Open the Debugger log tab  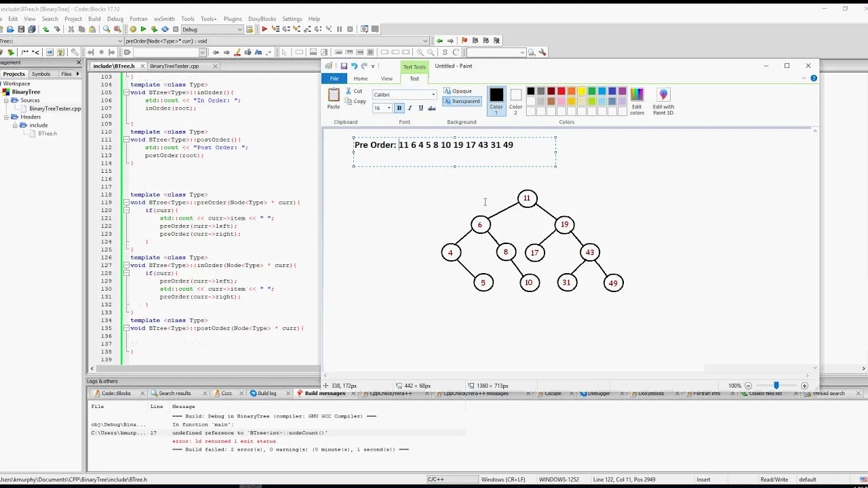click(x=598, y=393)
